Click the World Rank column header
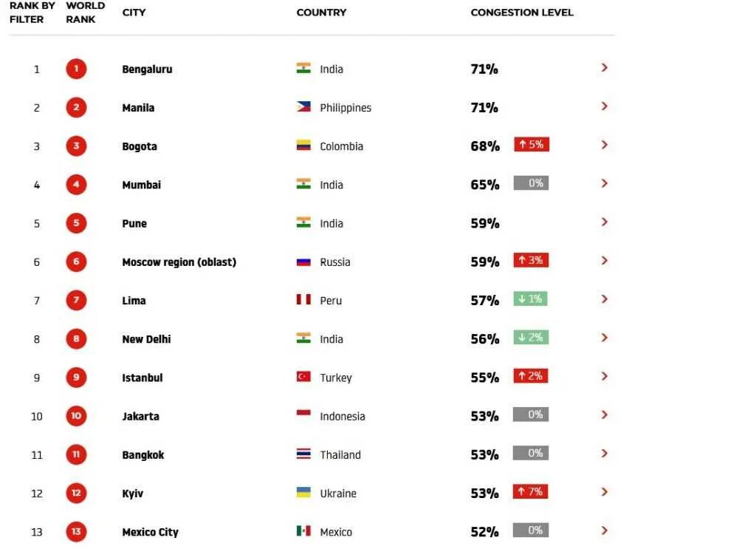 pyautogui.click(x=85, y=13)
